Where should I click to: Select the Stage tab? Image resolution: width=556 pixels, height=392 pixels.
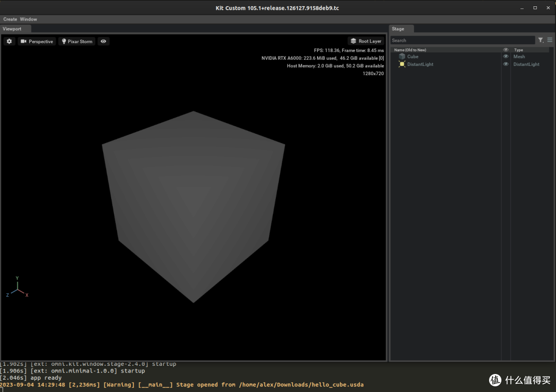coord(398,29)
